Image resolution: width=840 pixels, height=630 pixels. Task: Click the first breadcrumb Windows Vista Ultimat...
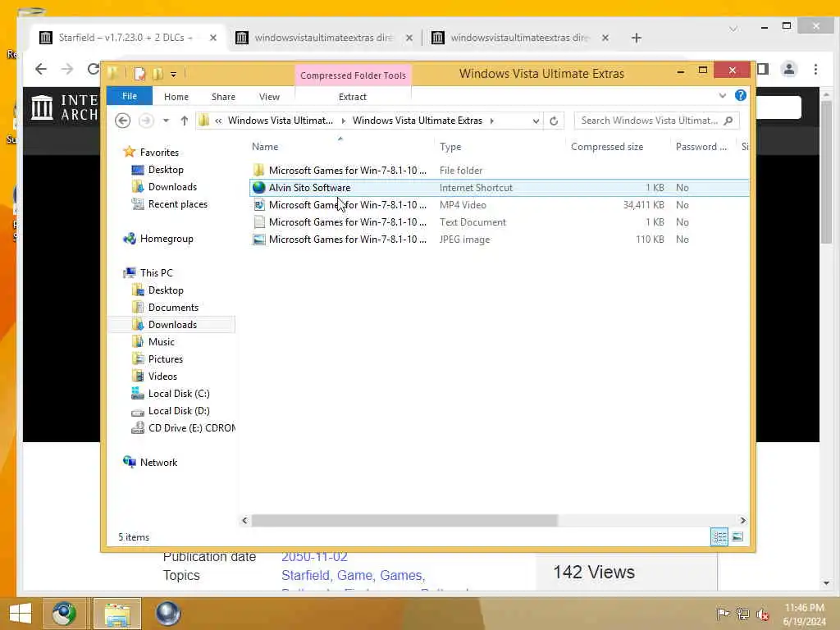(x=281, y=121)
